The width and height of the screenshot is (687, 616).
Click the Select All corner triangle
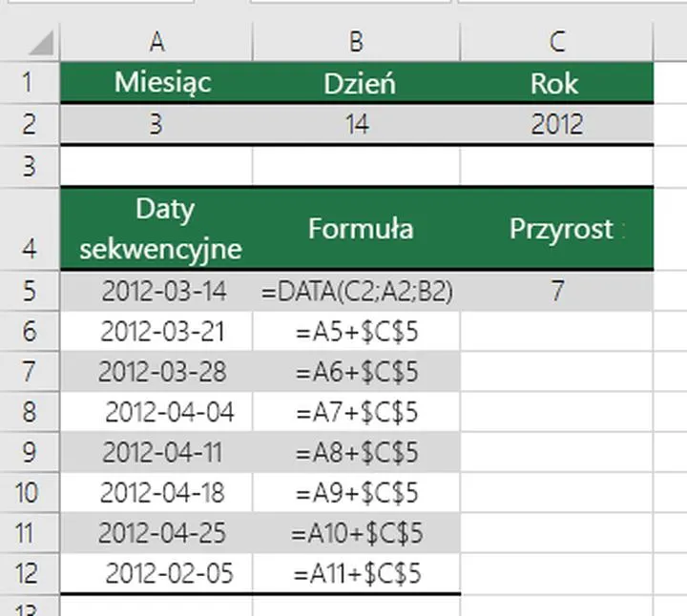[x=38, y=43]
